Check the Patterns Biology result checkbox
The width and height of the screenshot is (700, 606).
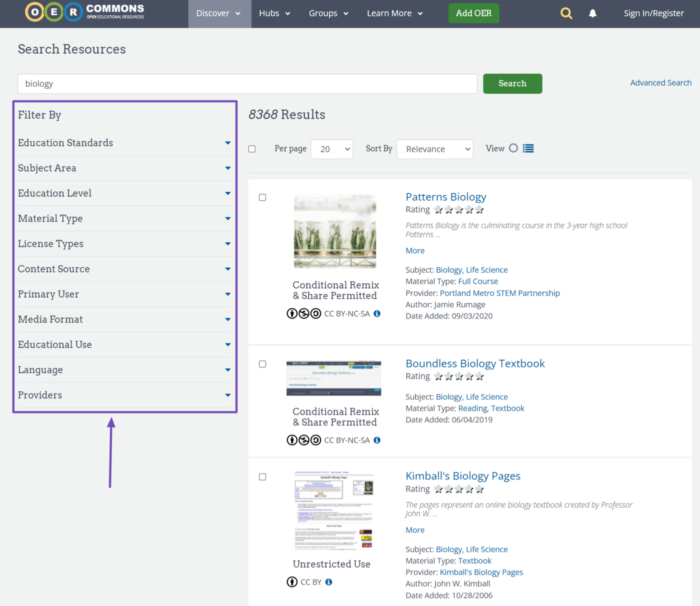[x=262, y=197]
